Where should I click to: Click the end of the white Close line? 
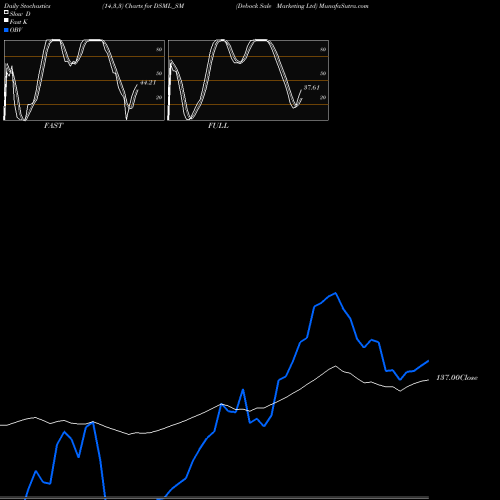(x=428, y=380)
